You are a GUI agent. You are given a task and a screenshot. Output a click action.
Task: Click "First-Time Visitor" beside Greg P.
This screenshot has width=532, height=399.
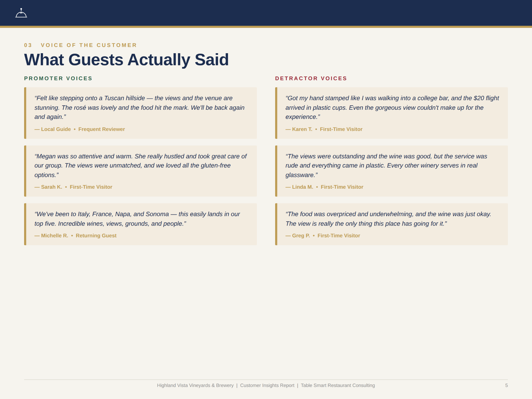(339, 236)
